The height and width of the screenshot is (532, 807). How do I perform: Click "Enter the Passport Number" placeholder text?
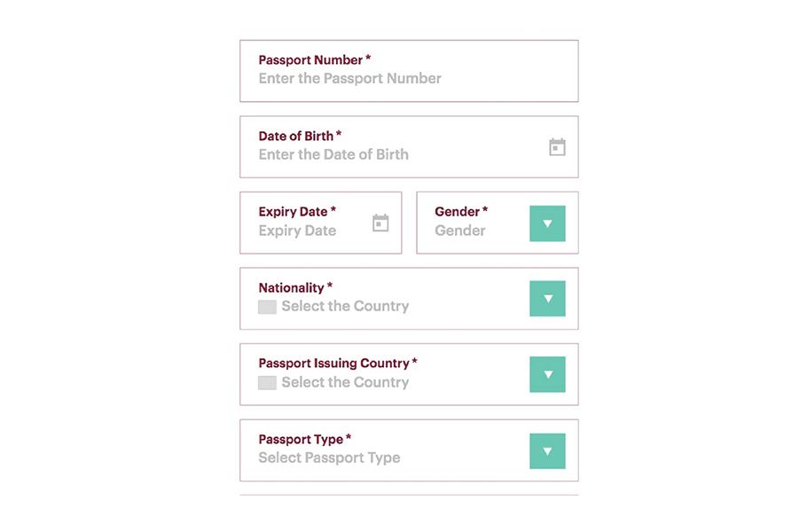tap(349, 79)
